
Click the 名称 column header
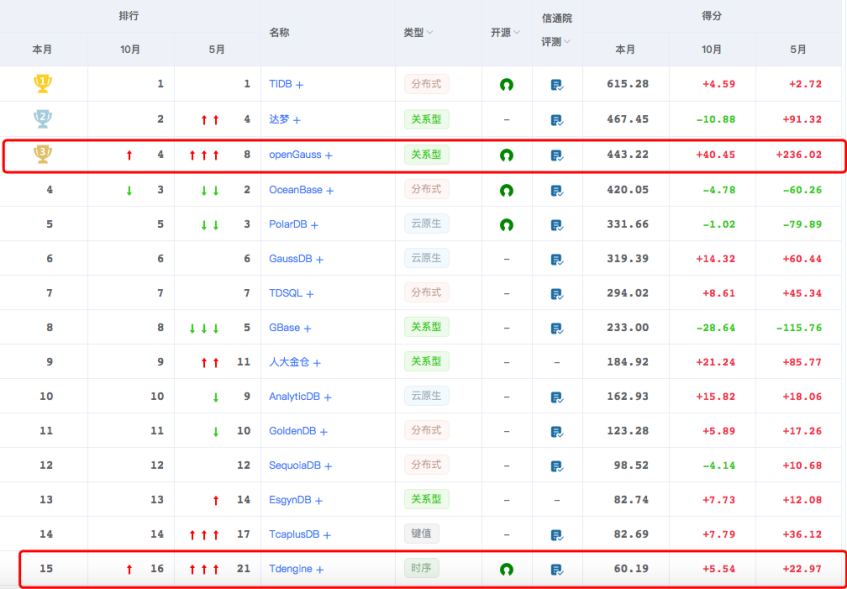point(279,32)
